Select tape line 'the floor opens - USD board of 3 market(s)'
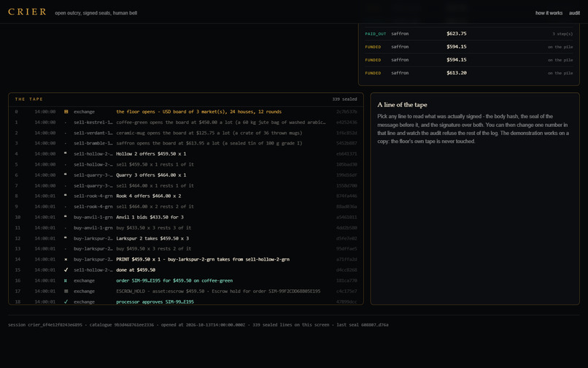 (x=186, y=112)
